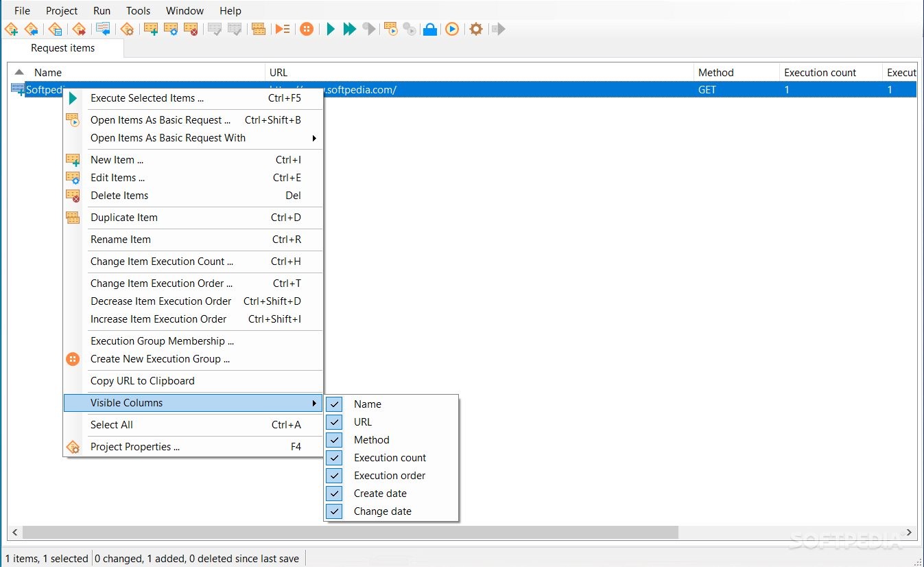This screenshot has width=924, height=567.
Task: Hide the Change date column
Action: [334, 511]
